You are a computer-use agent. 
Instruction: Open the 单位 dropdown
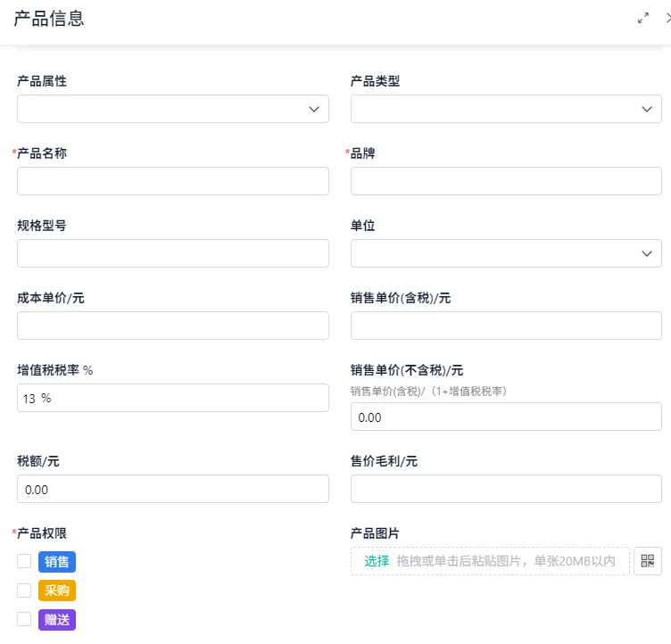point(506,253)
